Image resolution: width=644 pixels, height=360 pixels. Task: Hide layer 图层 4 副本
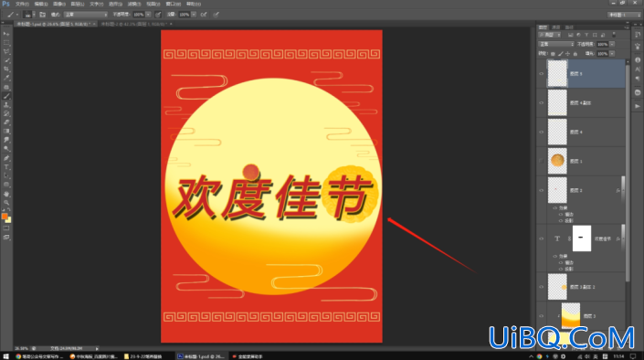[542, 103]
